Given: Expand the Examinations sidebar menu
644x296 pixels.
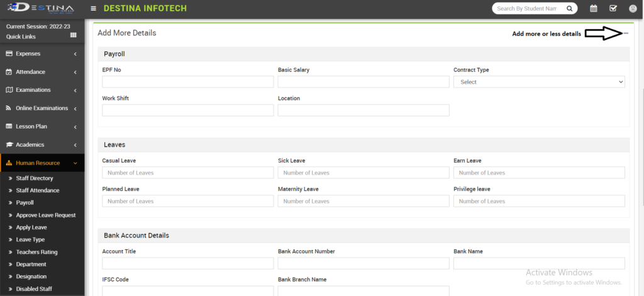Looking at the screenshot, I should pyautogui.click(x=42, y=90).
